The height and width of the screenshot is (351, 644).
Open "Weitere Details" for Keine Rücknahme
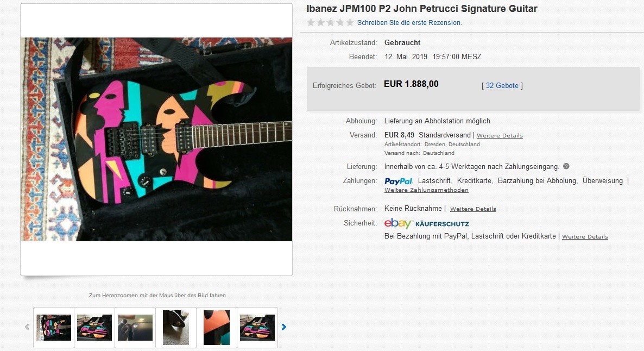[473, 209]
